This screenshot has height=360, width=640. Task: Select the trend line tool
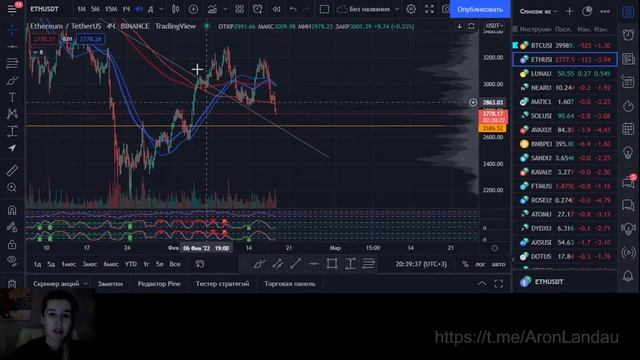(12, 47)
